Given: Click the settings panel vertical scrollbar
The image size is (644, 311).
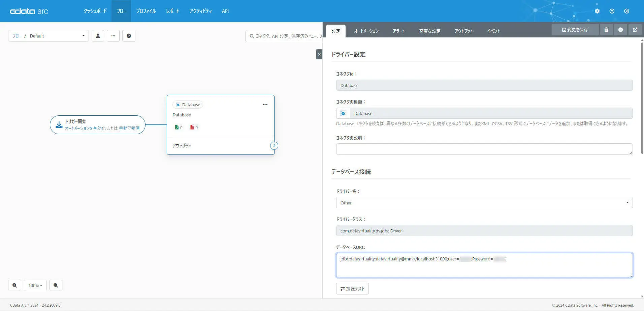Looking at the screenshot, I should 642,98.
